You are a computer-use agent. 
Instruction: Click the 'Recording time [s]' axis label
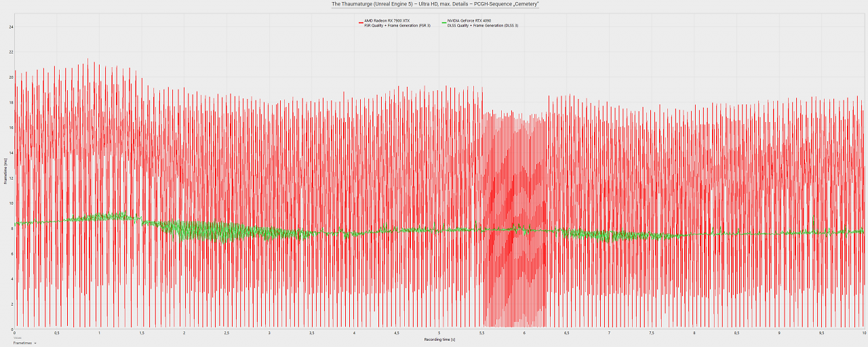point(439,339)
